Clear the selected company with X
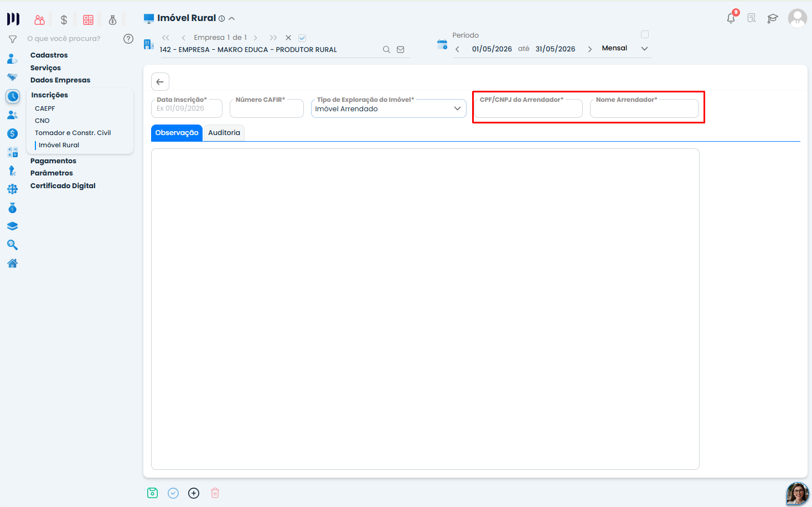812x507 pixels. point(288,38)
